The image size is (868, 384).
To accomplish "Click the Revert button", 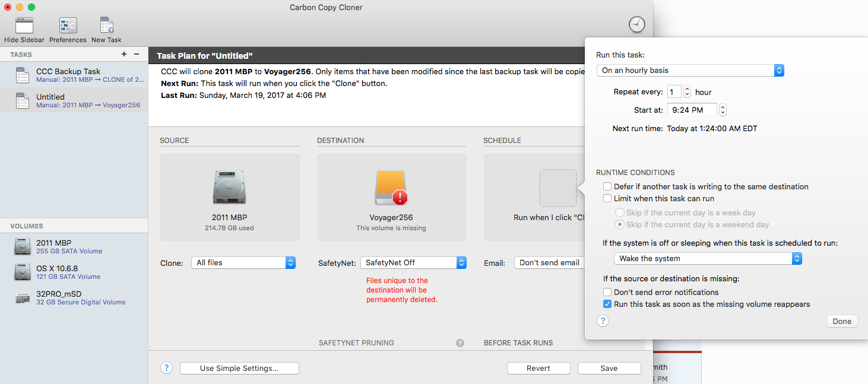I will coord(538,368).
